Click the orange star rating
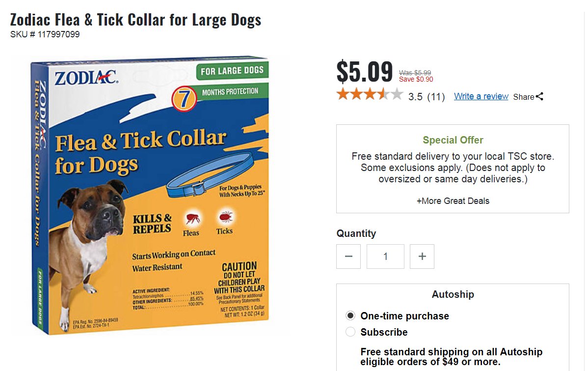Viewport: 588px width, 371px height. point(370,95)
